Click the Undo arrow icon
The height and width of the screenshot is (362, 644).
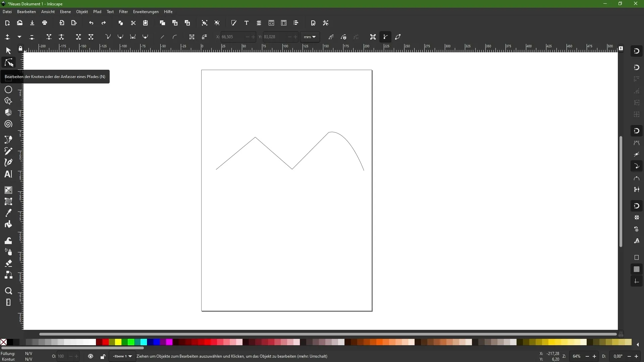(91, 23)
